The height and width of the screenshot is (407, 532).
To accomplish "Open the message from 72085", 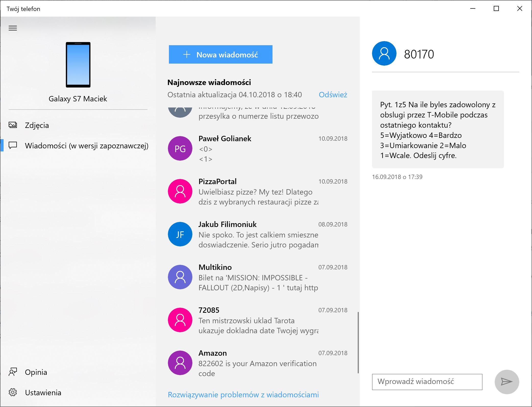I will click(257, 320).
